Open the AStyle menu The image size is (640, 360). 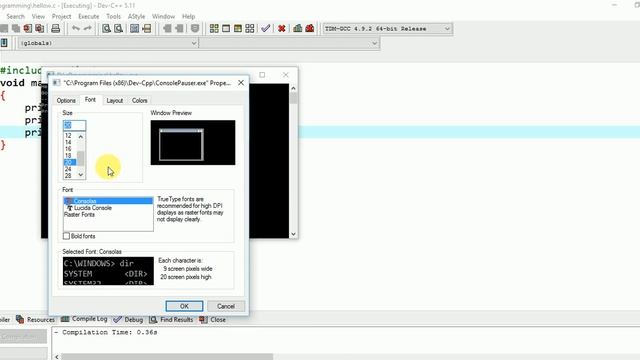(x=136, y=16)
